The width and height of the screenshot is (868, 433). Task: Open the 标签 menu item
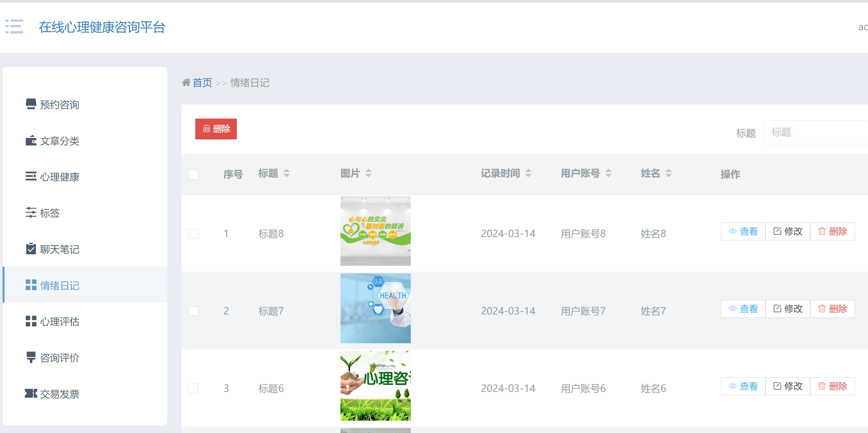tap(50, 213)
